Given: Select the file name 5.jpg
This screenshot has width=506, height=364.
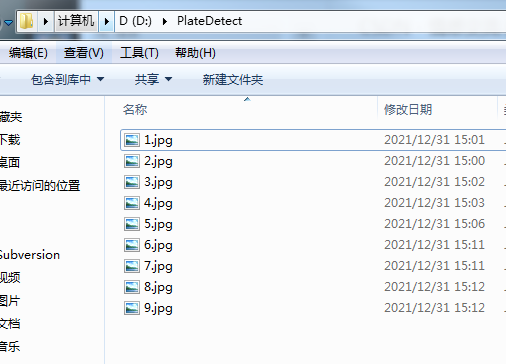Looking at the screenshot, I should (158, 224).
